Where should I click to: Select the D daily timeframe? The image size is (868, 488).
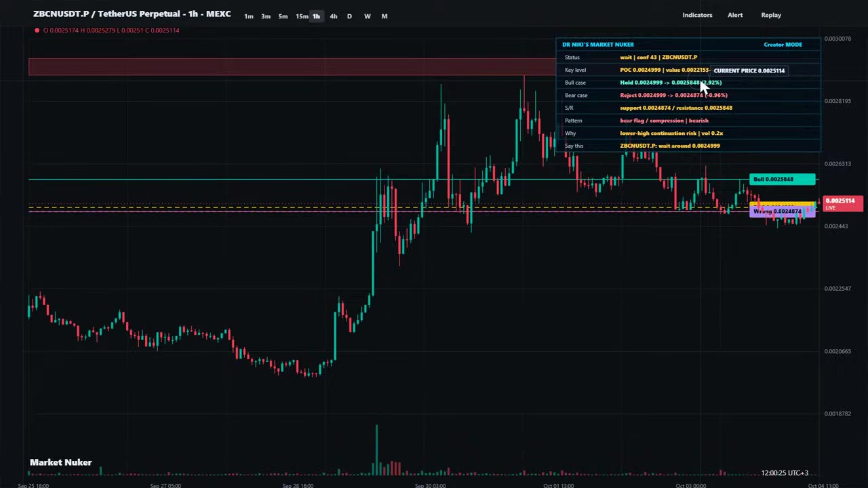click(x=349, y=16)
